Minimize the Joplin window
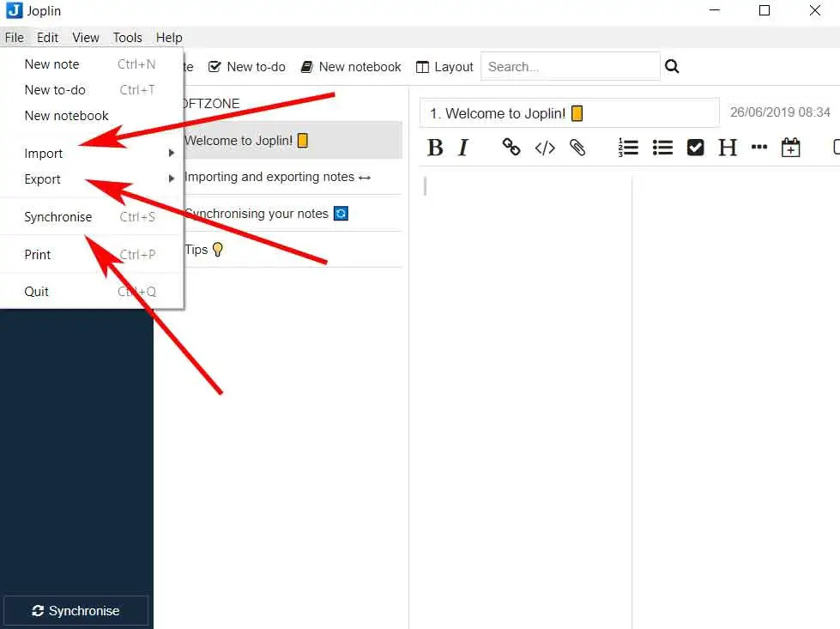 tap(715, 10)
